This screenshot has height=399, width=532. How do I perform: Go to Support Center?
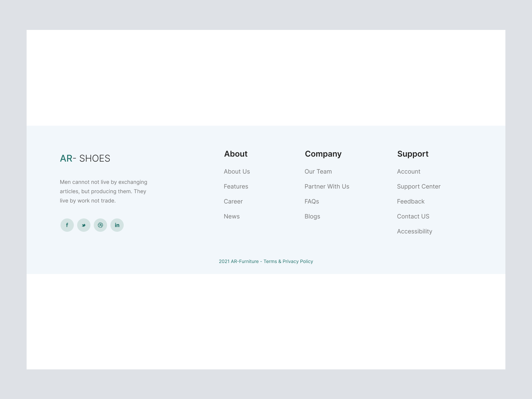click(419, 187)
